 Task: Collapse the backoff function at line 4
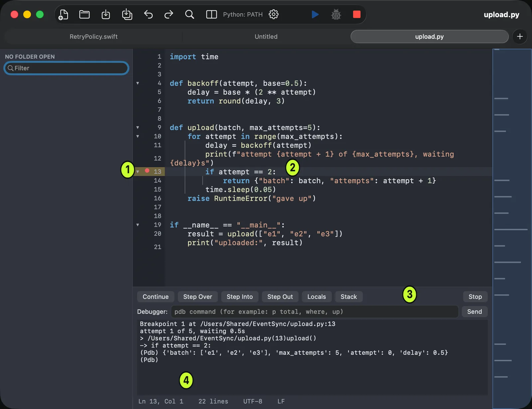pyautogui.click(x=138, y=83)
